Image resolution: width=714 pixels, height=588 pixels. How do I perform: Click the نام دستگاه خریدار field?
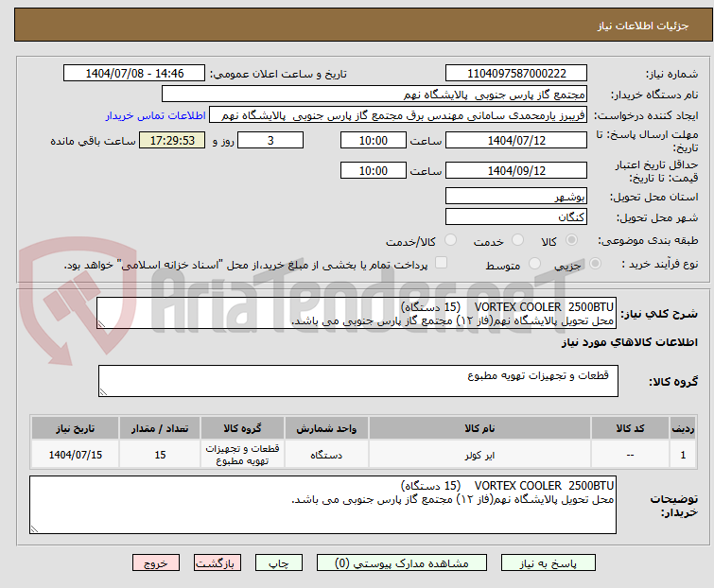374,95
